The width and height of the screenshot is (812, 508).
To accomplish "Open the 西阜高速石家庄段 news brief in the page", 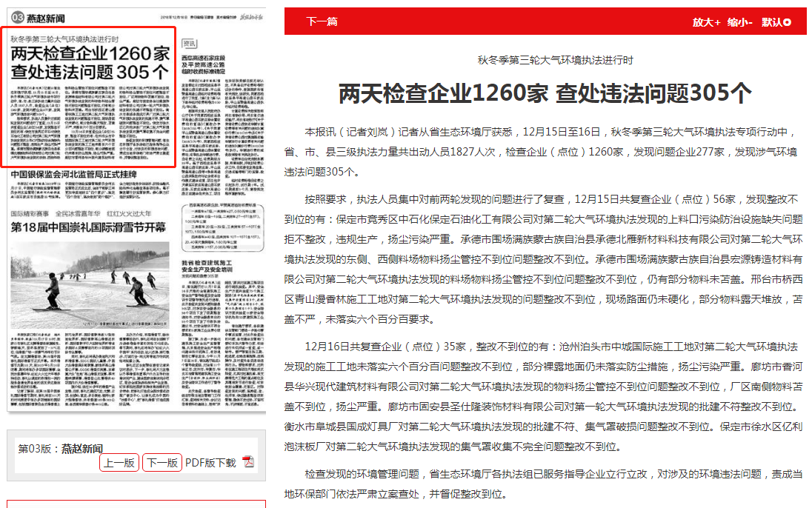I will click(203, 64).
